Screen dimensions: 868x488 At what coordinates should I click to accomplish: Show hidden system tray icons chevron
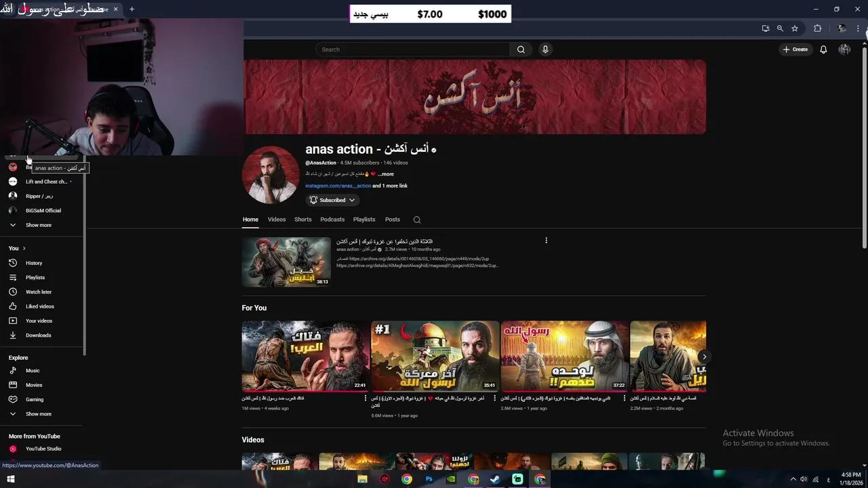pos(793,479)
